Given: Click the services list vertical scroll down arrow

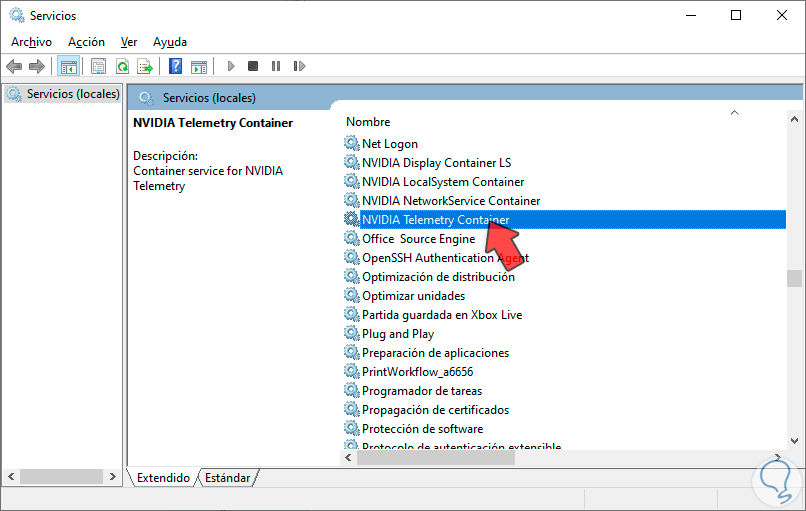Looking at the screenshot, I should click(794, 441).
